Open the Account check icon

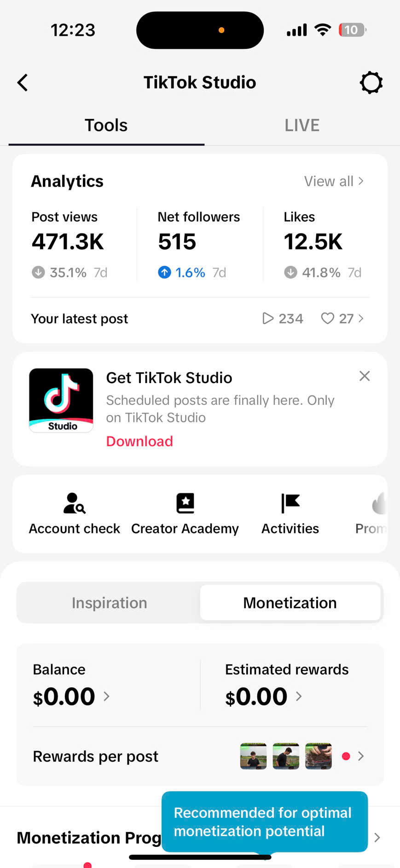(x=75, y=503)
